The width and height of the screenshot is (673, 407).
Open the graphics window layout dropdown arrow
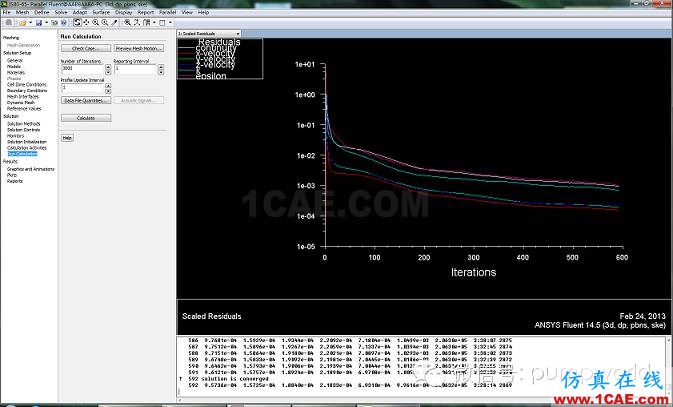pos(170,22)
